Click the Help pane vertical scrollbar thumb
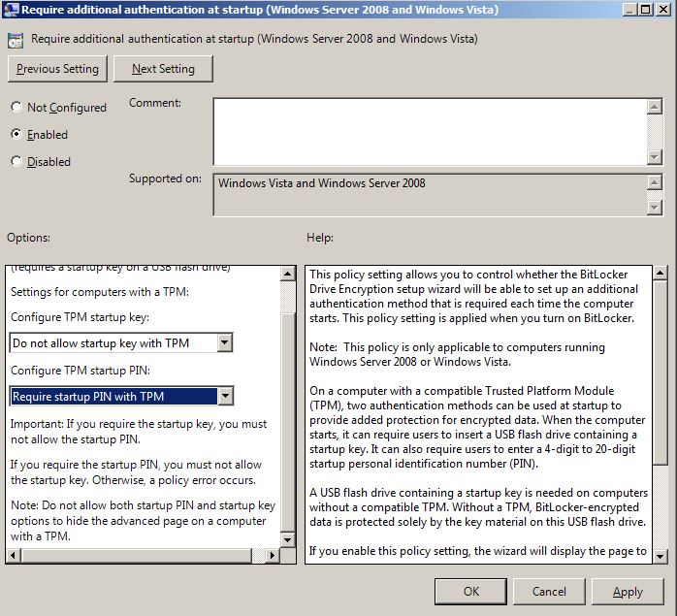 point(660,373)
